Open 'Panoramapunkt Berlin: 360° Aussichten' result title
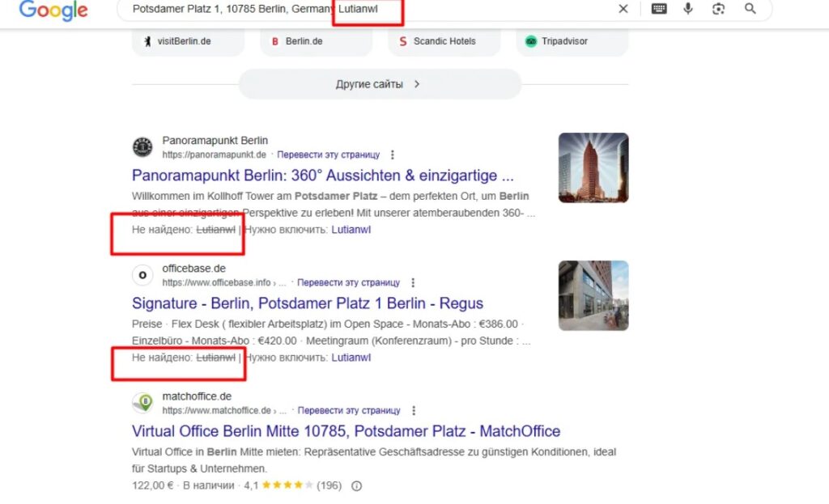829x504 pixels. [x=322, y=176]
